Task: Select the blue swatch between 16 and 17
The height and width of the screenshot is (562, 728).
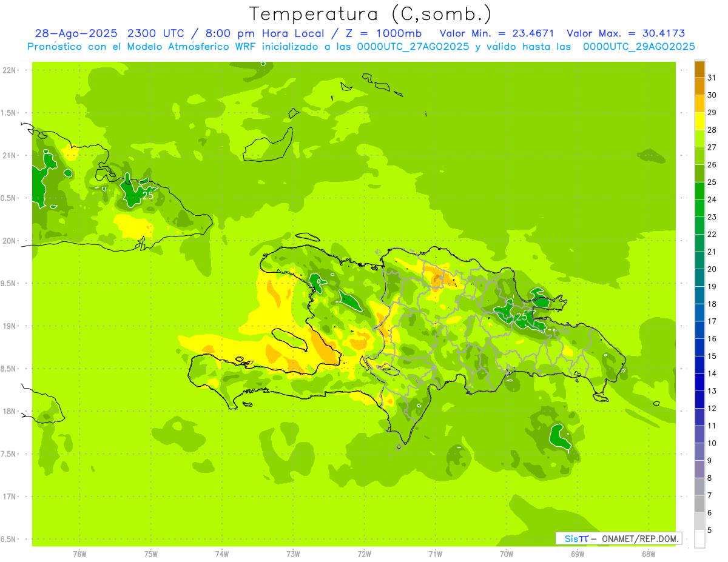Action: 699,330
